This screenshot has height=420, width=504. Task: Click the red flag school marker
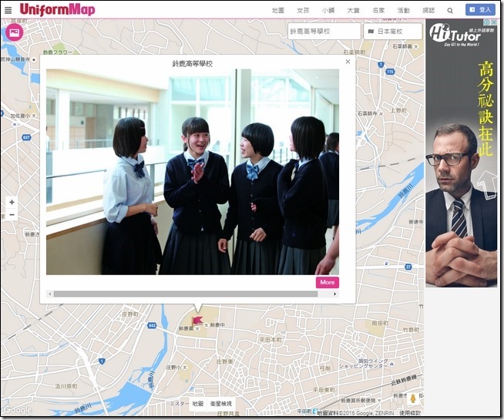click(197, 319)
